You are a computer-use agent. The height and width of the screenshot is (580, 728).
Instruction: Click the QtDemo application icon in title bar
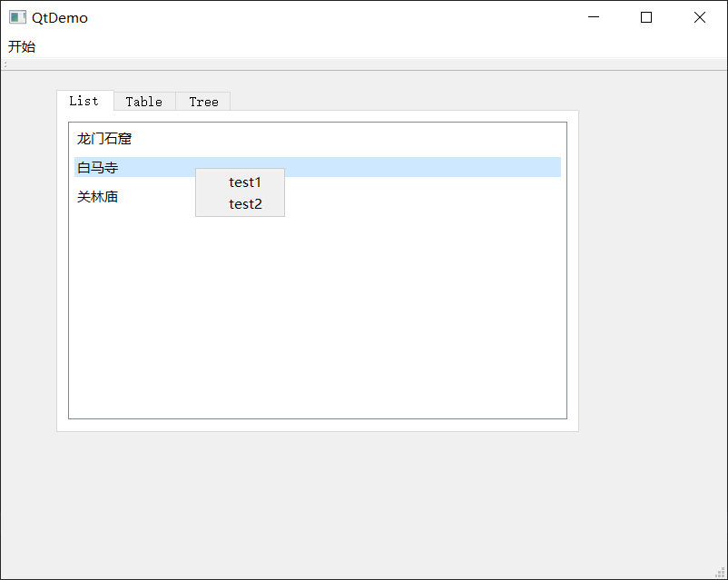coord(15,16)
